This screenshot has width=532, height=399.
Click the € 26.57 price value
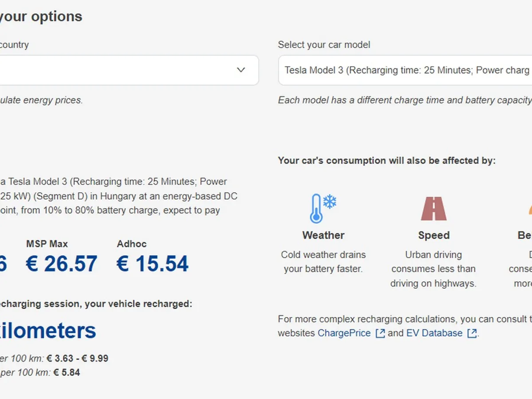pyautogui.click(x=62, y=264)
